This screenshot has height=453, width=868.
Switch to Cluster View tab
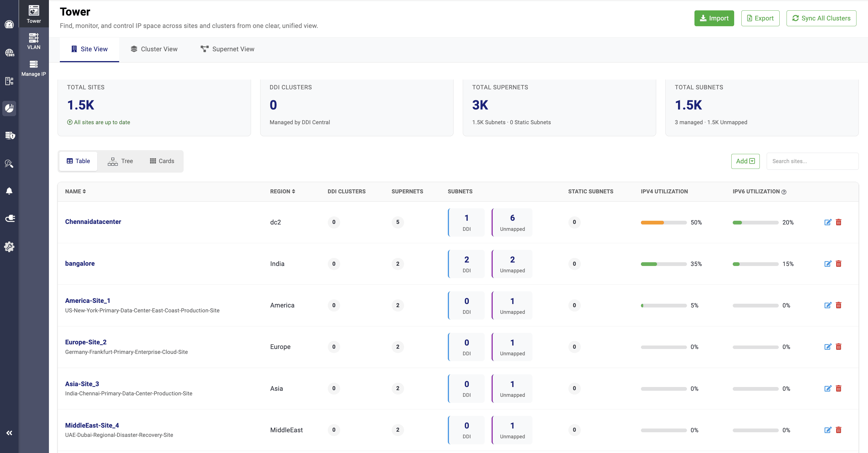pos(154,49)
